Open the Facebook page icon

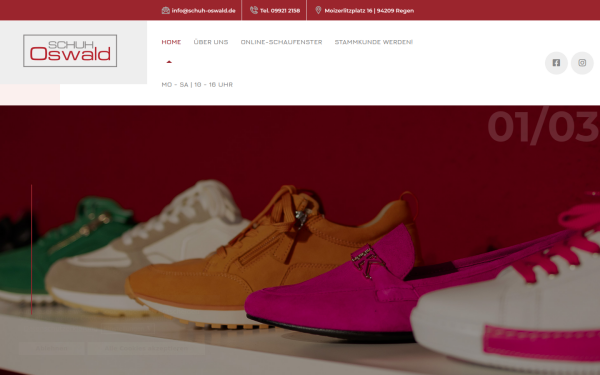556,63
